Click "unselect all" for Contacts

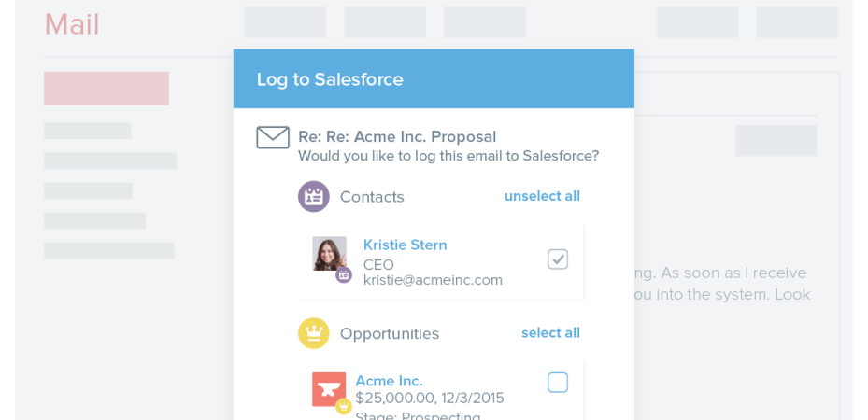pos(542,196)
